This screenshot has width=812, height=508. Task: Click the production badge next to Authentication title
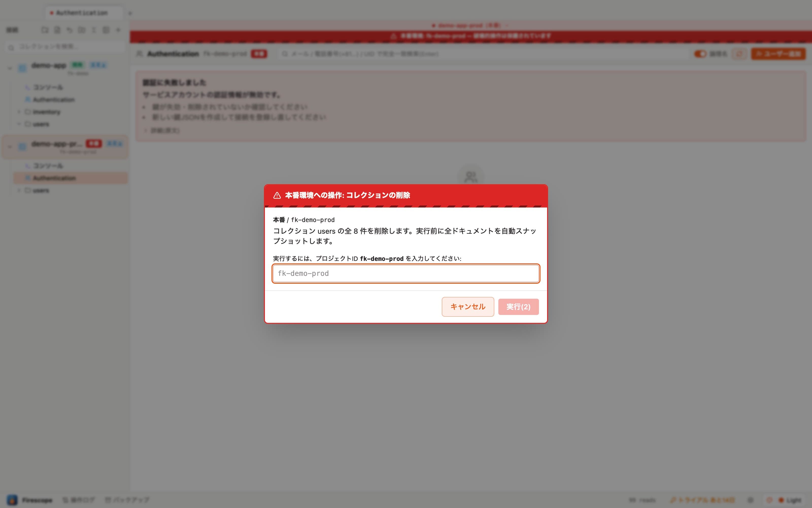click(259, 54)
